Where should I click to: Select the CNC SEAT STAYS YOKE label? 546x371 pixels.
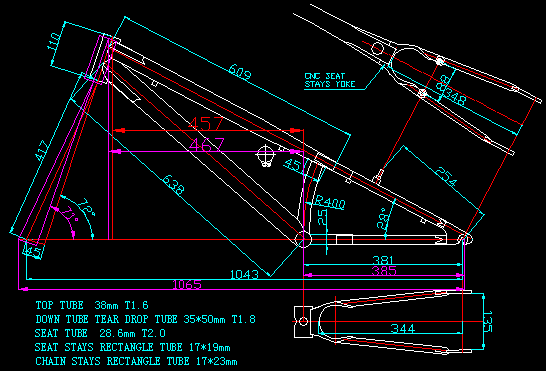(330, 80)
